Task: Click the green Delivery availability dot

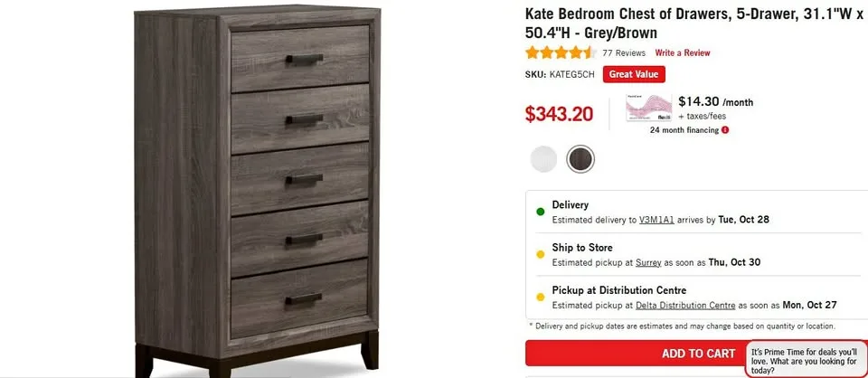Action: [541, 212]
